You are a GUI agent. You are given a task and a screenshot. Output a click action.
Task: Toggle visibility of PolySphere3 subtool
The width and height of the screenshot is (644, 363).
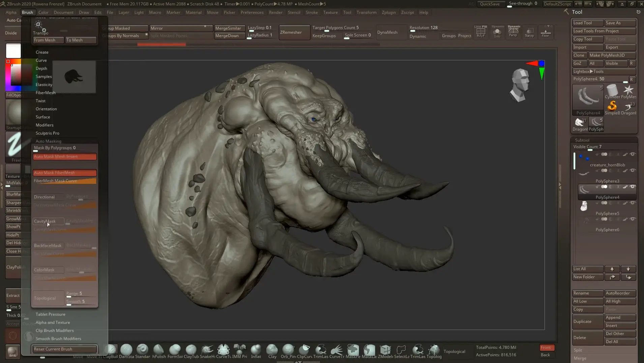[x=633, y=170]
